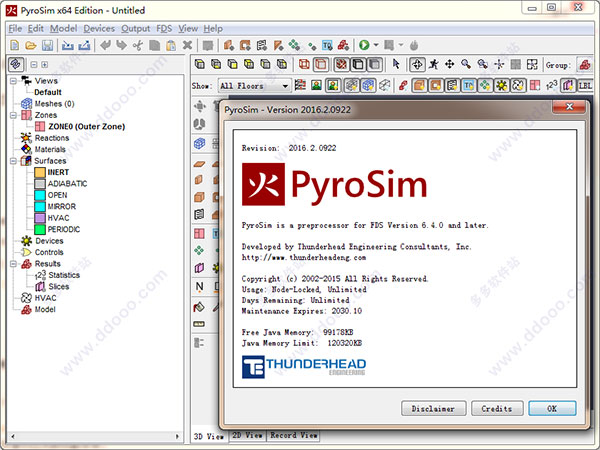
Task: Collapse the Surfaces tree node
Action: pyautogui.click(x=13, y=161)
